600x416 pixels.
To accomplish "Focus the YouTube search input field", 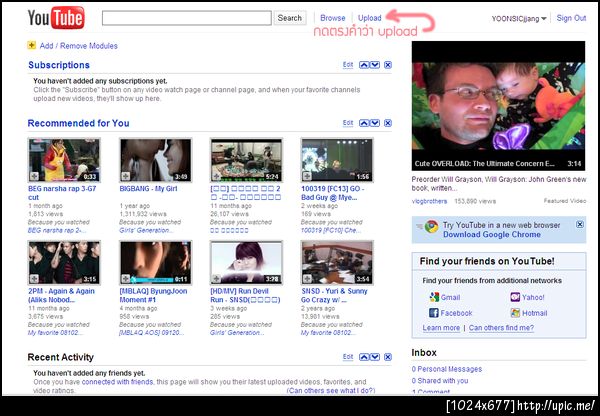I will (x=187, y=18).
